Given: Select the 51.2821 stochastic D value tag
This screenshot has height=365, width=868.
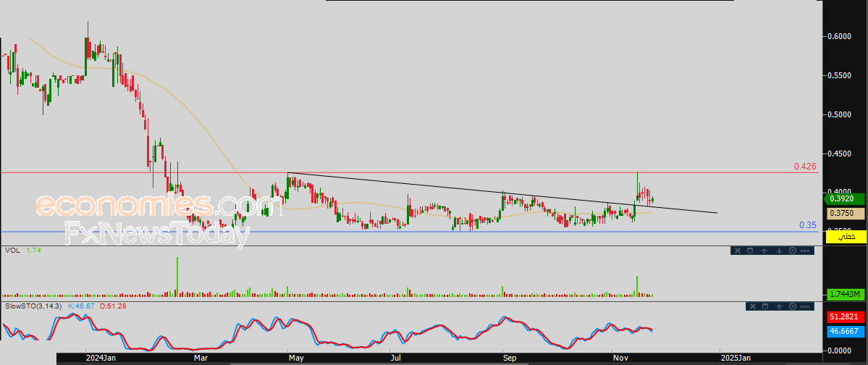Looking at the screenshot, I should [x=846, y=317].
